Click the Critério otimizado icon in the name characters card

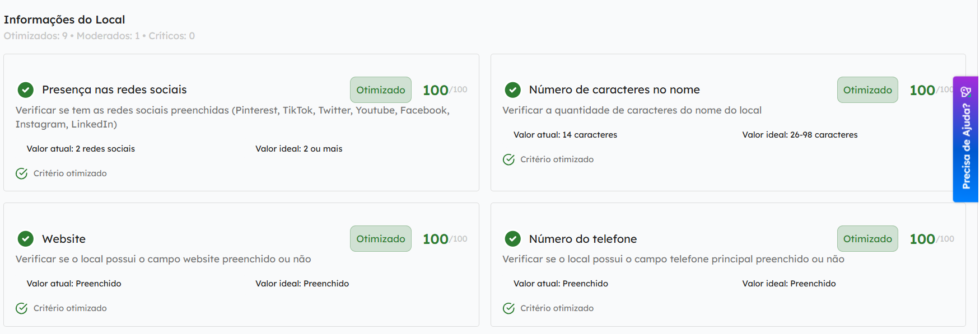coord(508,159)
